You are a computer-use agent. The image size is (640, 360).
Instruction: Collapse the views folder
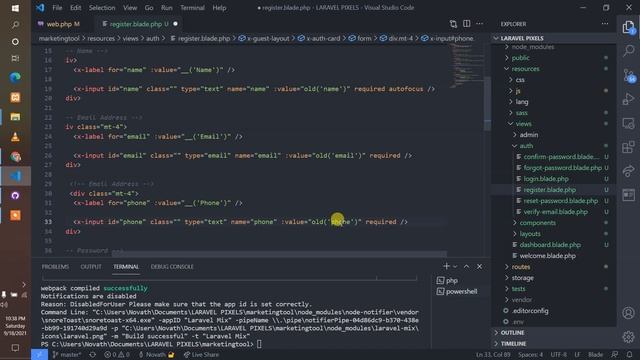pyautogui.click(x=523, y=124)
